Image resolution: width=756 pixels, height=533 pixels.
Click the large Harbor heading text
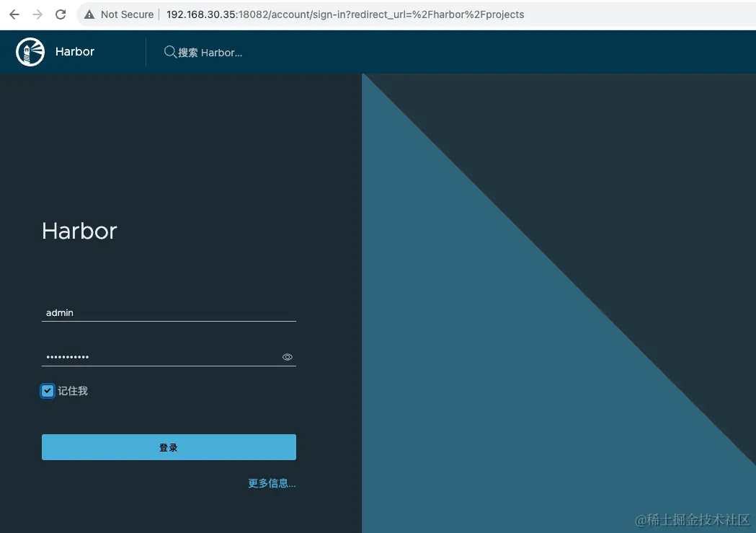pos(79,231)
